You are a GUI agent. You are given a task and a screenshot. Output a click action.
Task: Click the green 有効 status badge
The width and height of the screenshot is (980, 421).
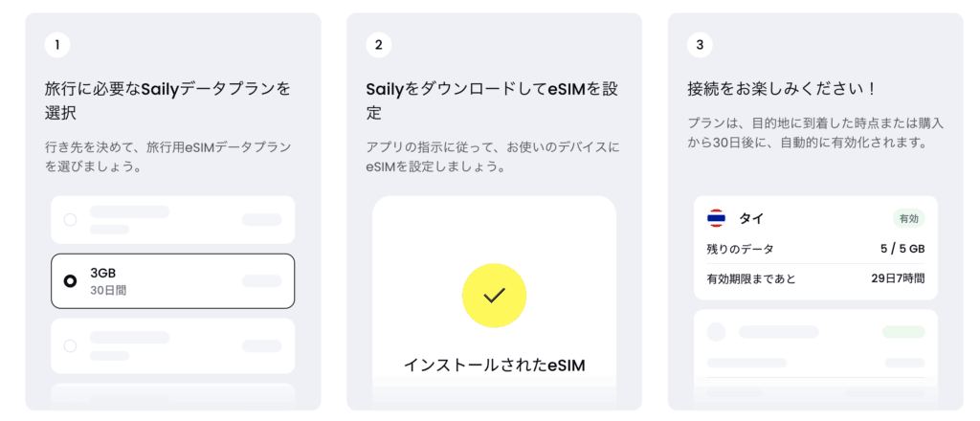point(907,219)
